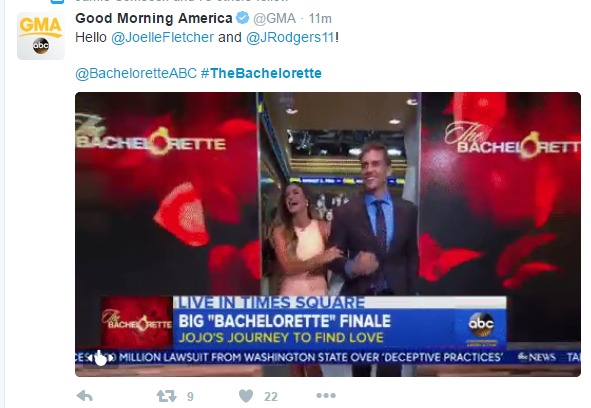The image size is (591, 408).
Task: Browse the #TheBachelorette hashtag
Action: tap(261, 73)
